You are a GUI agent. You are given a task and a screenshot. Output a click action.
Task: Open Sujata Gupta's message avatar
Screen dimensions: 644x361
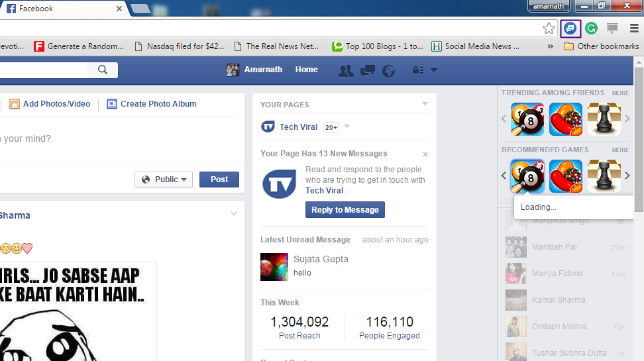[x=274, y=267]
